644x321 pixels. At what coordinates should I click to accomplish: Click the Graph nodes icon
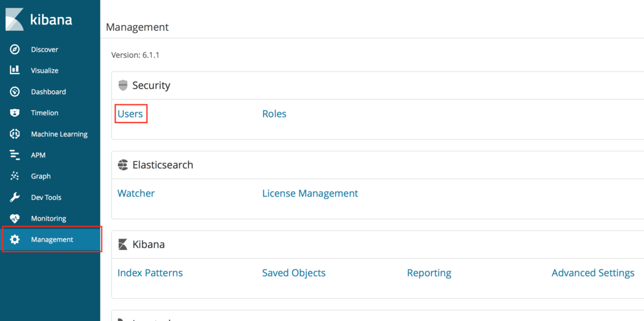click(15, 176)
